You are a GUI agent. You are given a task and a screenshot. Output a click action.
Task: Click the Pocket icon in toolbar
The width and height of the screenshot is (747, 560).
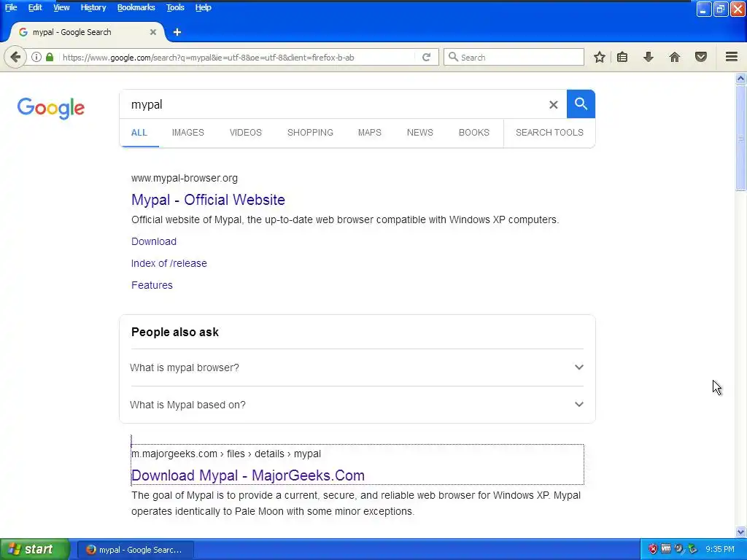(x=701, y=57)
